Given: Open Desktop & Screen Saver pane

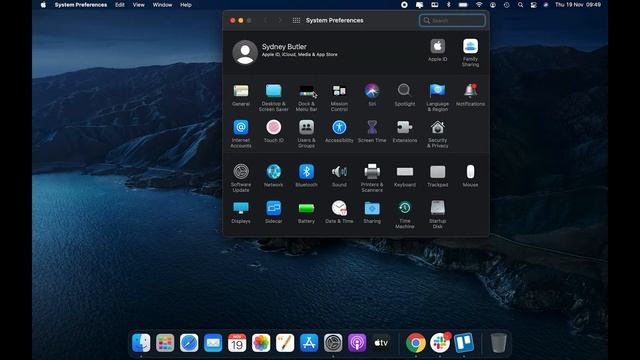Looking at the screenshot, I should (x=273, y=97).
